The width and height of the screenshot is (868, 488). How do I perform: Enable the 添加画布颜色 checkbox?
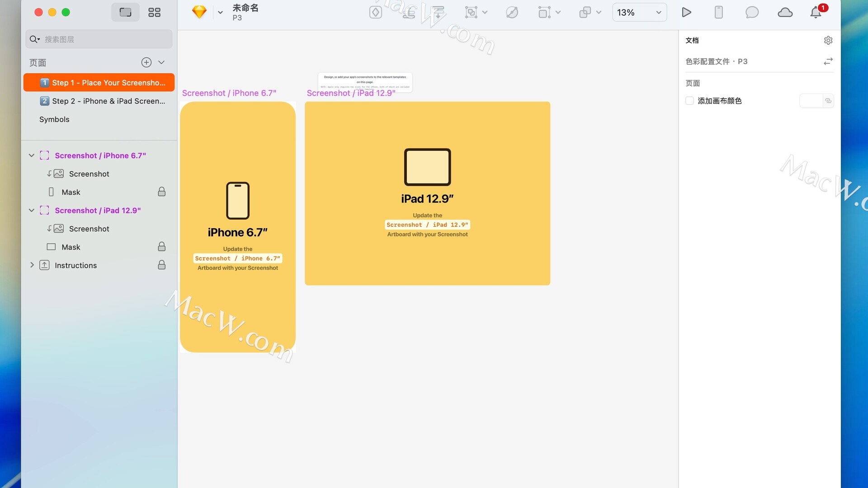[689, 101]
